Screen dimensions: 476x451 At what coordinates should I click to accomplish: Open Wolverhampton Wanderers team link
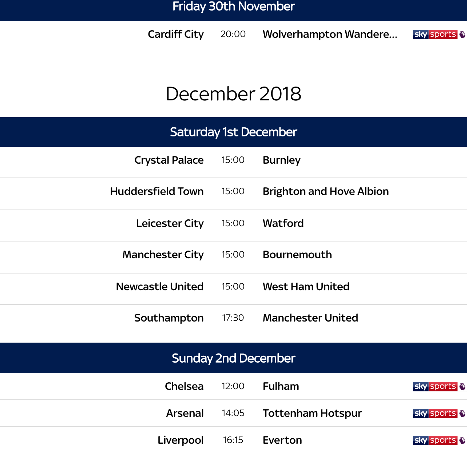(330, 34)
